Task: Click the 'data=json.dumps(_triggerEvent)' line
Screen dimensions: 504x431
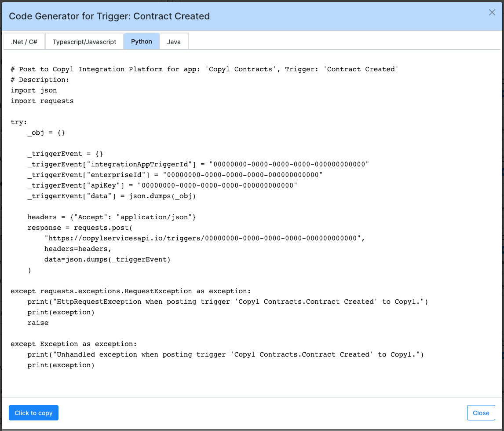Action: 107,260
